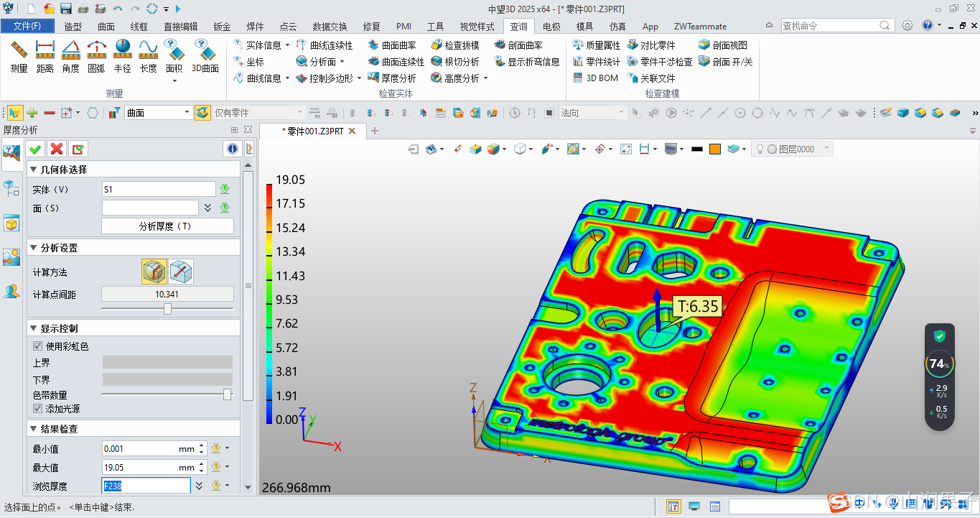Select the 长度 length tool
The height and width of the screenshot is (518, 980).
148,57
